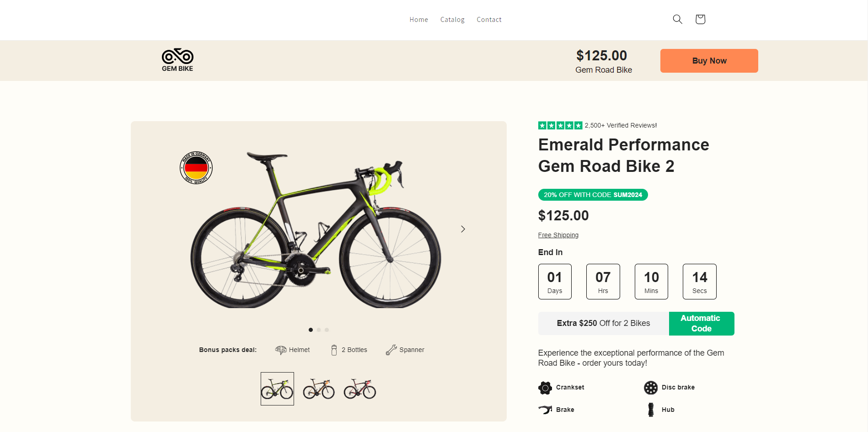This screenshot has height=432, width=868.
Task: Advance to next product image arrow
Action: 463,229
